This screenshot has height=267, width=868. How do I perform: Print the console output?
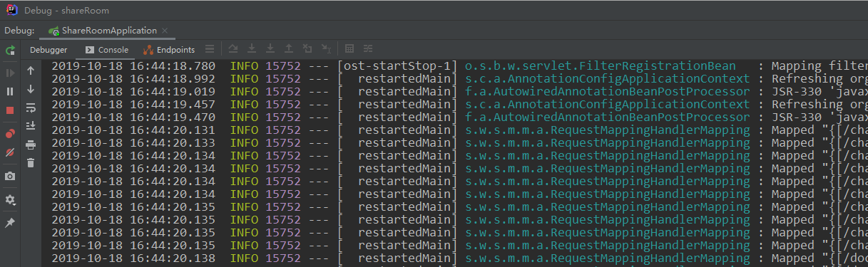pyautogui.click(x=31, y=145)
